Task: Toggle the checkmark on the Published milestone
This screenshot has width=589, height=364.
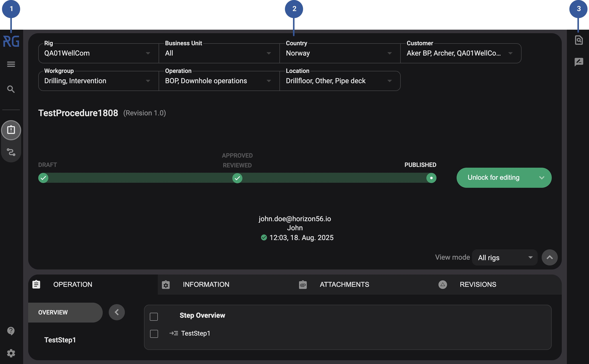Action: pos(431,178)
